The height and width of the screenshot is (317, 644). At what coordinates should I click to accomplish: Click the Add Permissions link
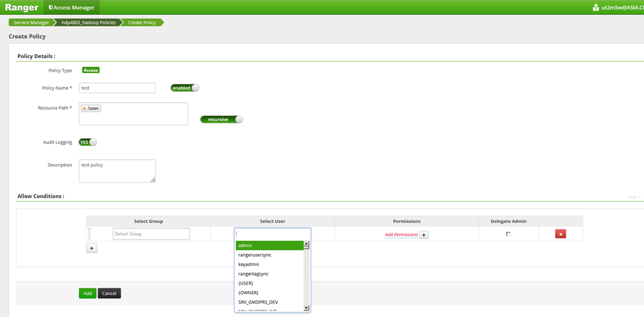click(x=401, y=235)
